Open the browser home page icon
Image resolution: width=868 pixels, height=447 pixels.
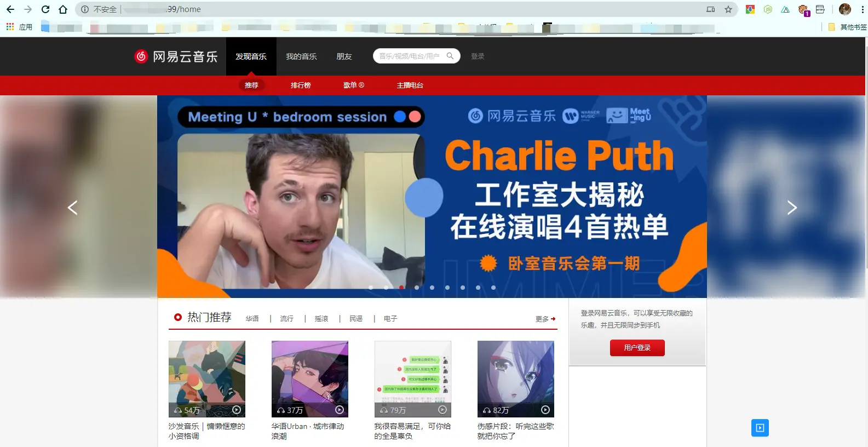pos(63,9)
